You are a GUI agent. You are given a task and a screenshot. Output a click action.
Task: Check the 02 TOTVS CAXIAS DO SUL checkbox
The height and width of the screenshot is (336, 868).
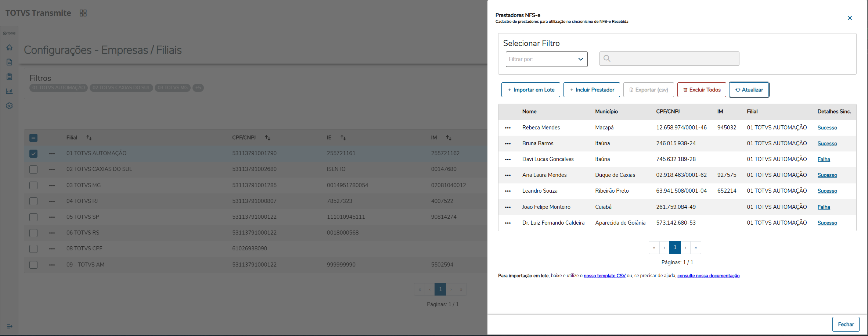click(x=33, y=169)
